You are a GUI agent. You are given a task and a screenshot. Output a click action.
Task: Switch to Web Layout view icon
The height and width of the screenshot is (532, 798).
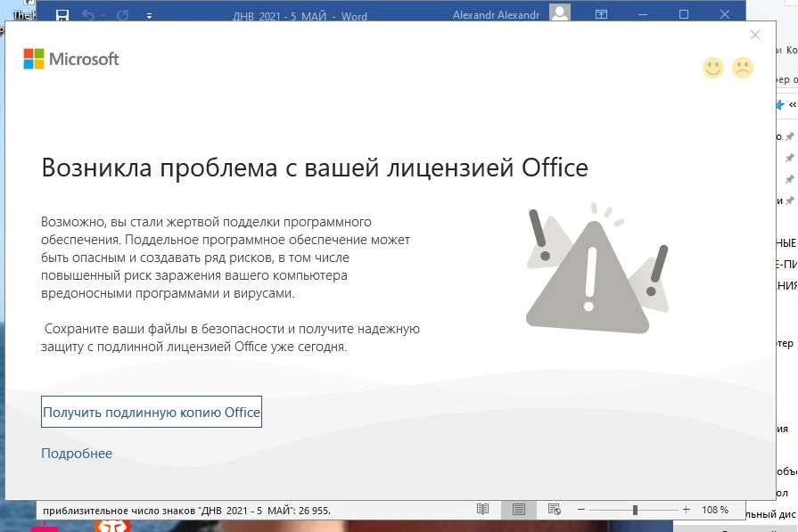pyautogui.click(x=555, y=509)
